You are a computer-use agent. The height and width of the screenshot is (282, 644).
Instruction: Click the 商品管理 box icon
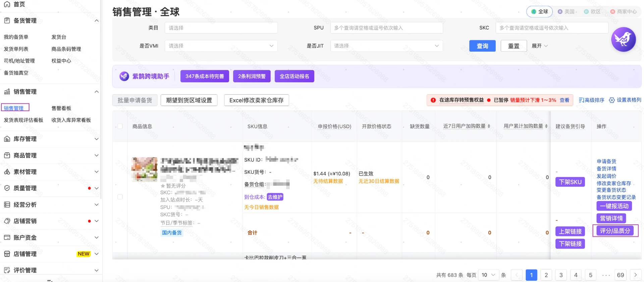[7, 155]
